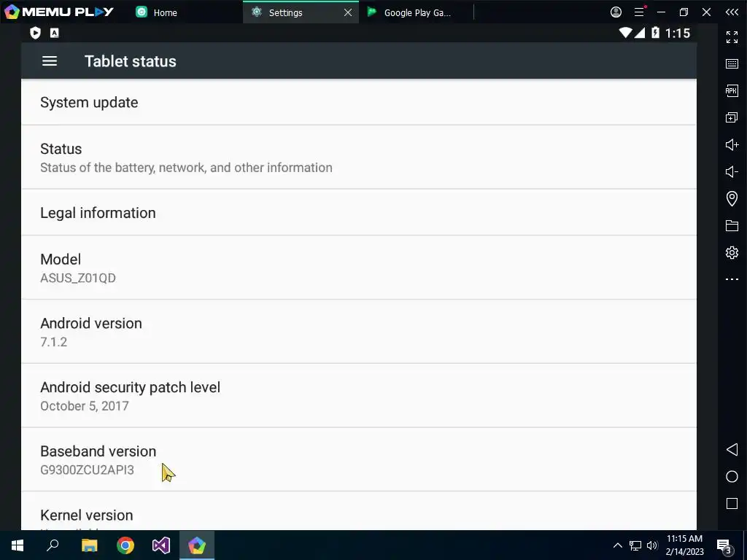Open the Windows notification center
The image size is (747, 560).
[x=724, y=547]
